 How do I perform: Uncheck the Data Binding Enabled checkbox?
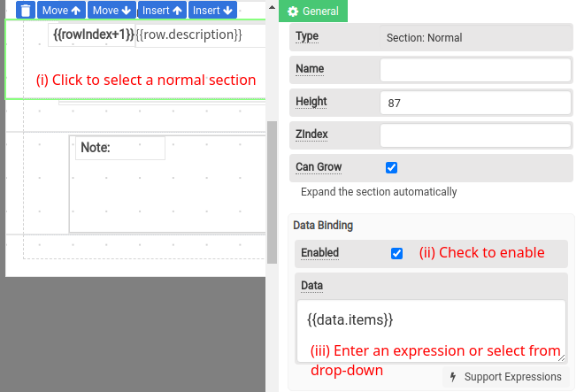(x=396, y=253)
